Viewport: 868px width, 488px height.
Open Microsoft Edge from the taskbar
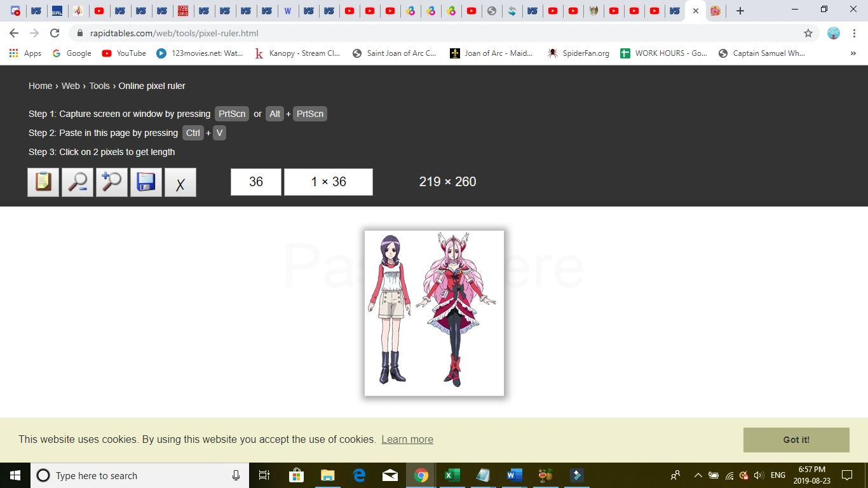click(x=358, y=475)
